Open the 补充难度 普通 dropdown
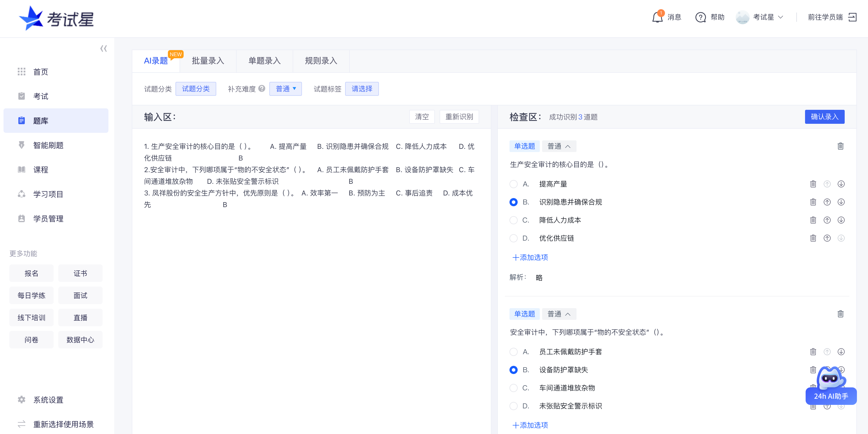This screenshot has width=868, height=434. tap(285, 89)
